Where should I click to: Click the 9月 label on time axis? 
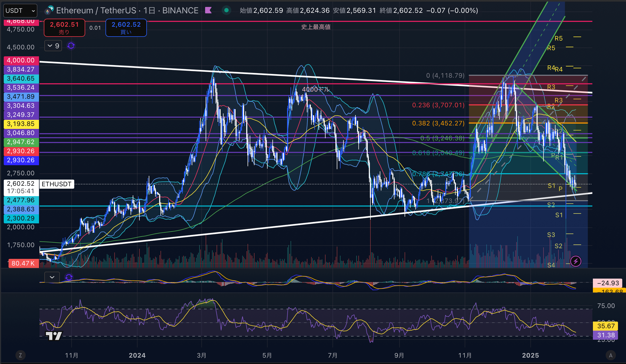399,355
